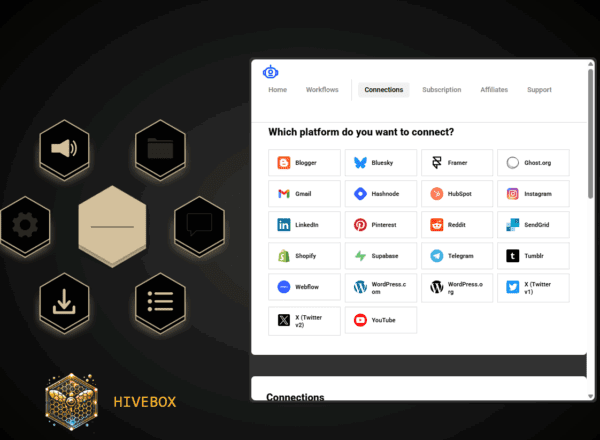Open the Support tab
600x440 pixels.
[539, 90]
